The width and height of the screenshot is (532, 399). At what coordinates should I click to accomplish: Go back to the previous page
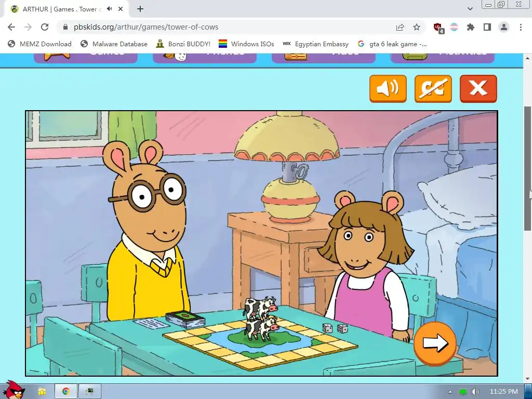(11, 27)
